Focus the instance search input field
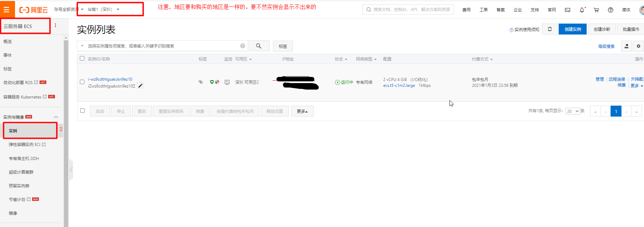 (163, 46)
